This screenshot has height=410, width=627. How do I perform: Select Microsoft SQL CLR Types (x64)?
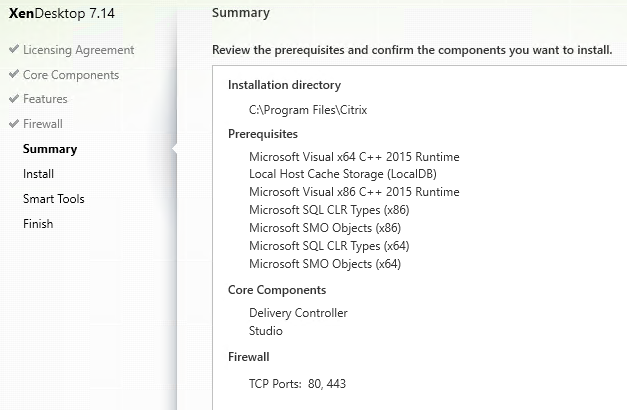(x=329, y=246)
